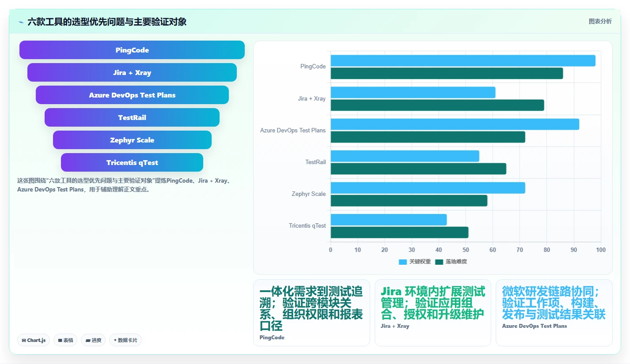Click the 图表分析 label in header
Image resolution: width=630 pixels, height=364 pixels.
tap(600, 21)
